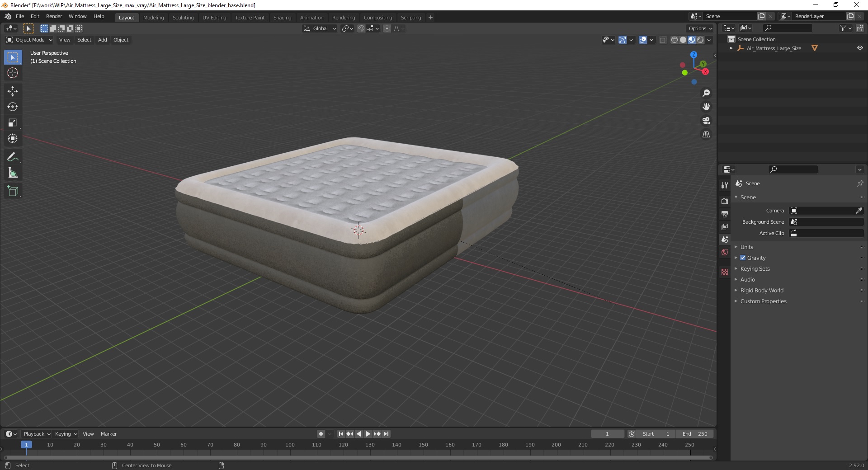Select the Measure tool
This screenshot has height=470, width=868.
coord(13,173)
